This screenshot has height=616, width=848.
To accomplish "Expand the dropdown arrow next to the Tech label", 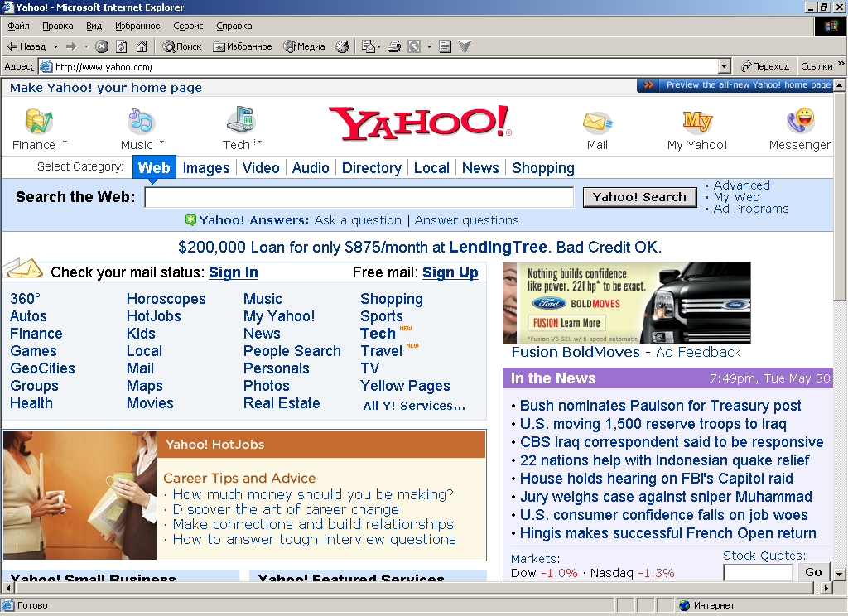I will tap(258, 142).
